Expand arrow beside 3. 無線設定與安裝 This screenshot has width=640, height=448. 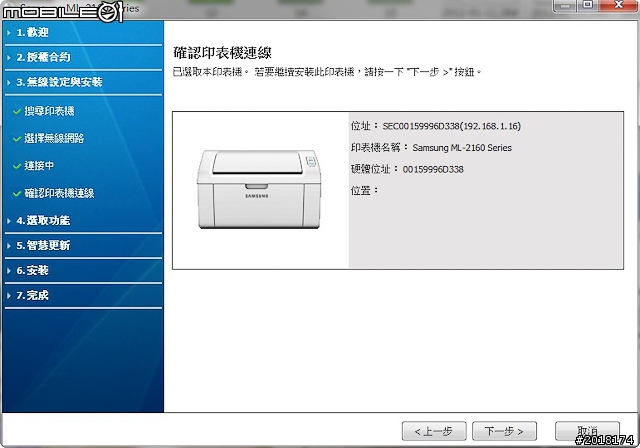(9, 82)
